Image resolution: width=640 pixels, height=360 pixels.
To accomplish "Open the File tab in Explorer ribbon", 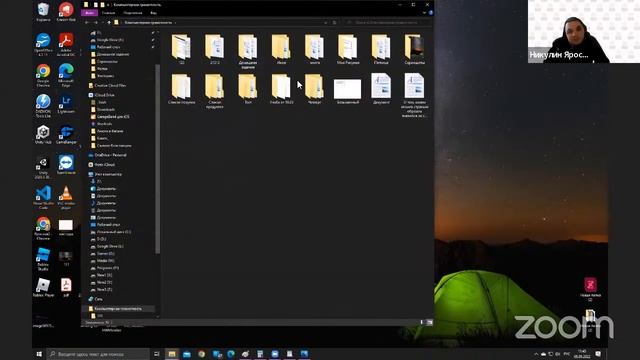I will pos(89,13).
